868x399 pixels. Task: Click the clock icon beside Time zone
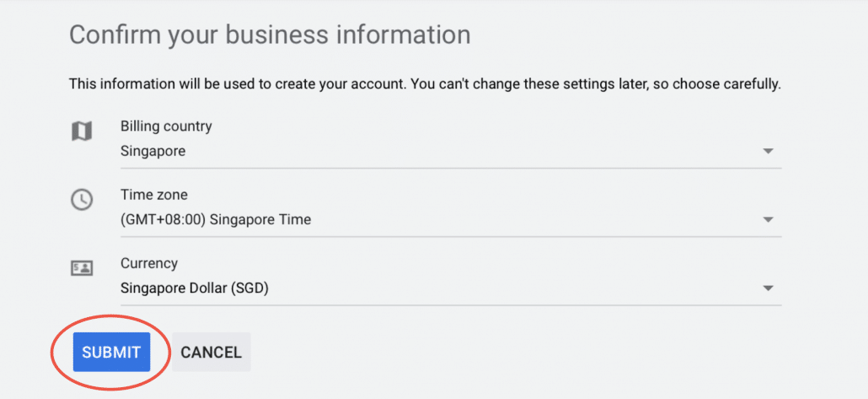[82, 199]
